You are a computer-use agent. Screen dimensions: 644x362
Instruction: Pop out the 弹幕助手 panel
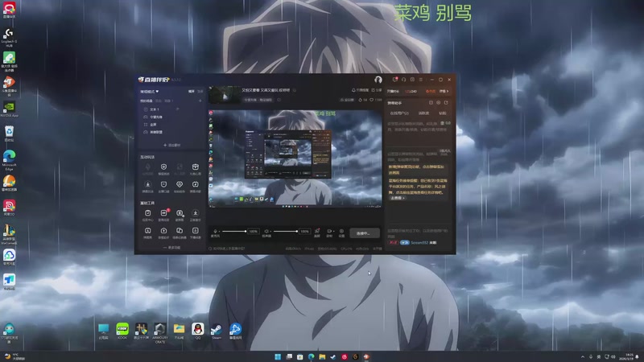coord(446,103)
